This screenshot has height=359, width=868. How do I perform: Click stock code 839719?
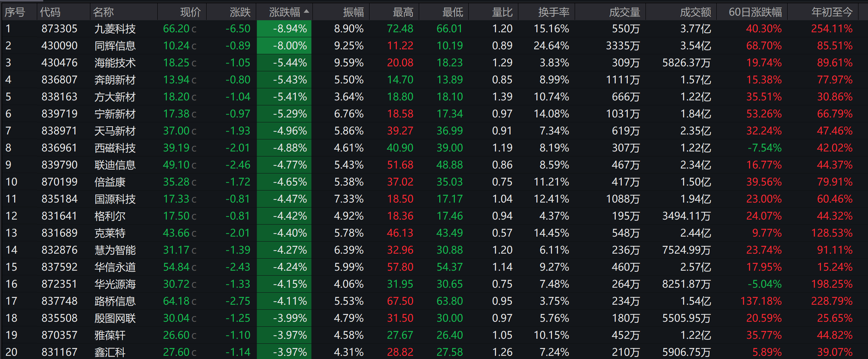(59, 114)
